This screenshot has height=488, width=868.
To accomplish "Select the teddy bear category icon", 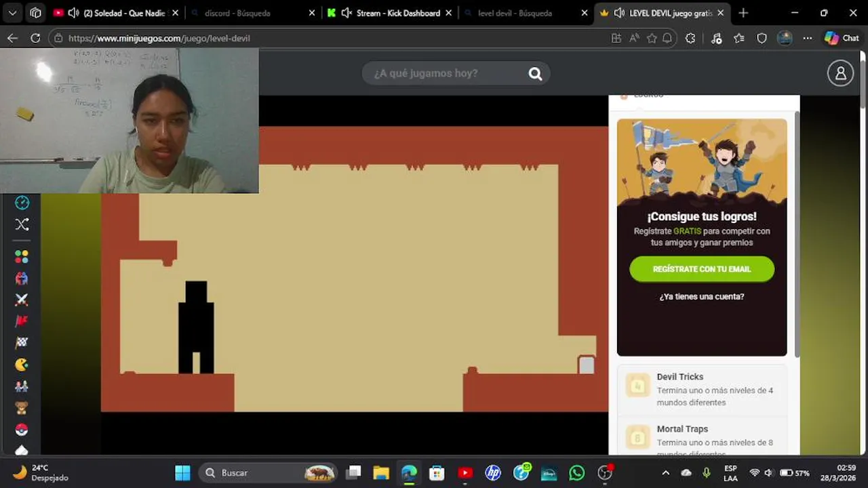I will (x=22, y=408).
